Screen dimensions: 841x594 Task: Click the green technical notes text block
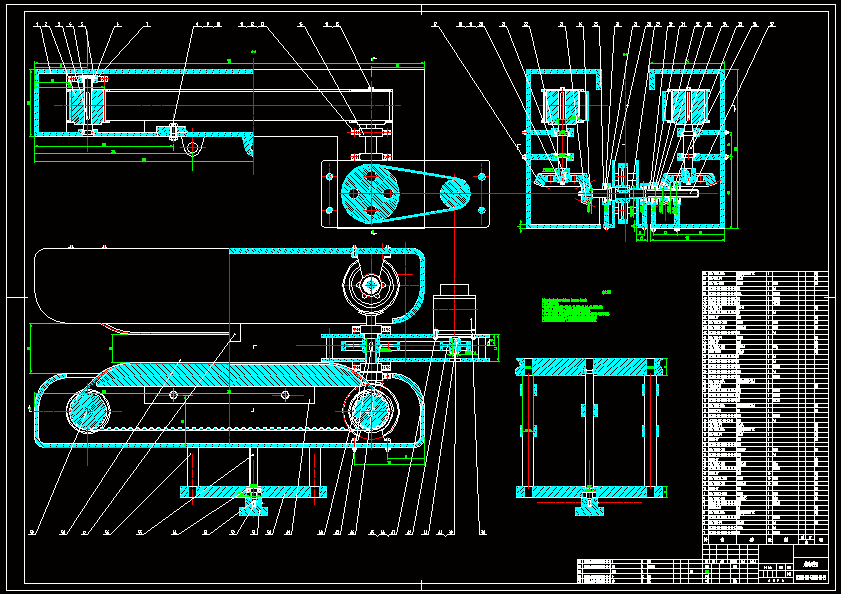576,309
